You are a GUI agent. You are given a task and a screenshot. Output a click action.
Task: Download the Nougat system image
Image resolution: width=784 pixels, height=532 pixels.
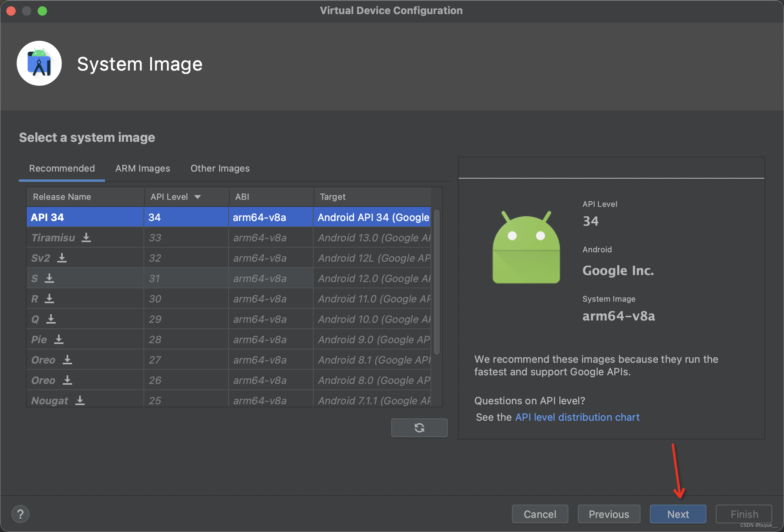point(80,400)
